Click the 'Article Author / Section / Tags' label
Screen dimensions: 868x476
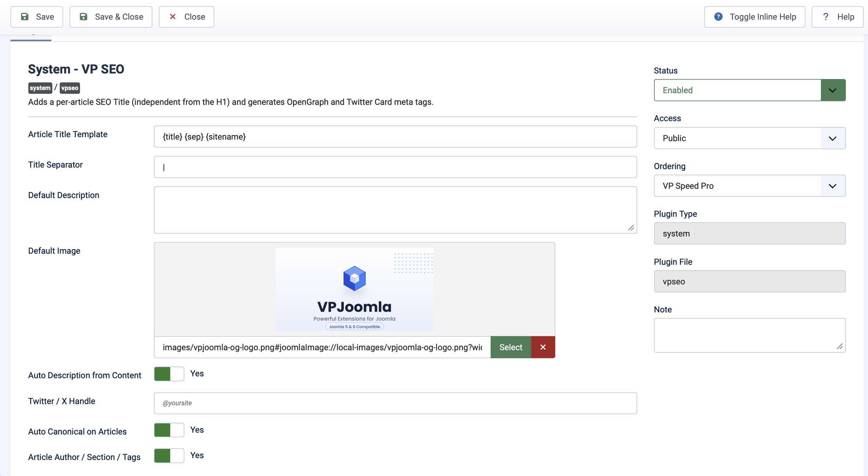pos(84,457)
